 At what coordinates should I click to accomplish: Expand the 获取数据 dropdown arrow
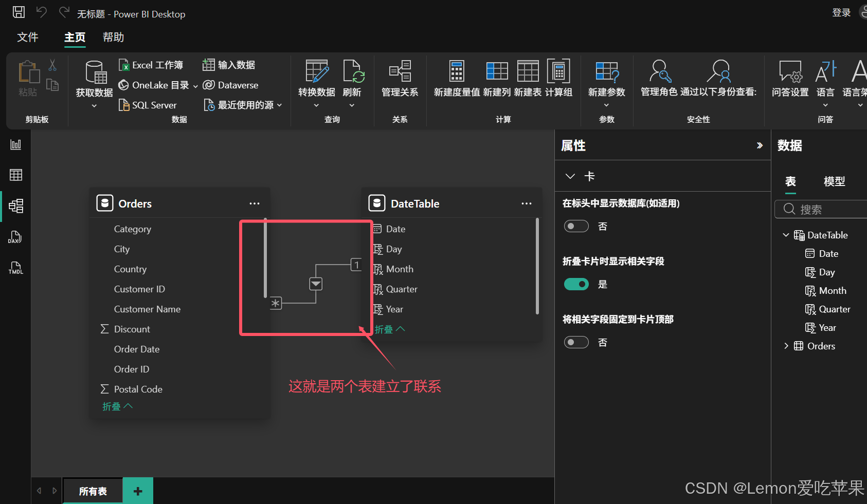pyautogui.click(x=94, y=106)
